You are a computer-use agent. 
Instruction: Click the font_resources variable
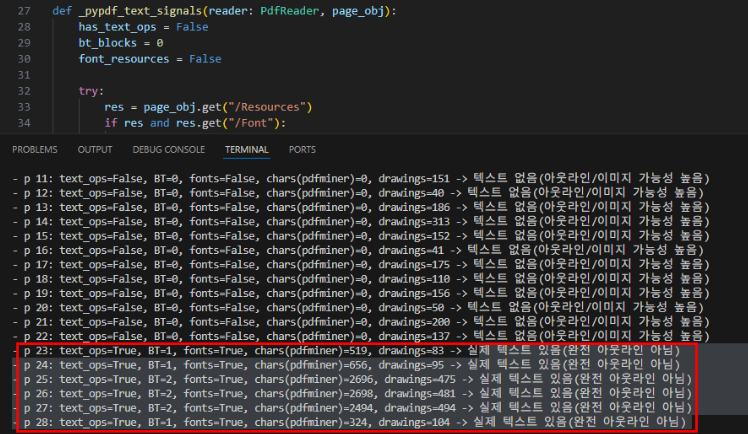[x=124, y=59]
